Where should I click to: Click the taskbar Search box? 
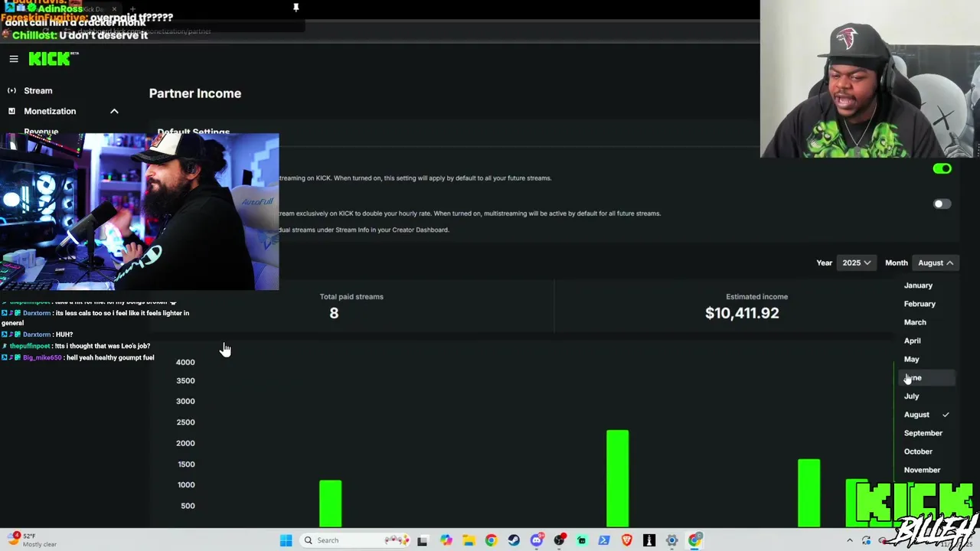pyautogui.click(x=353, y=540)
